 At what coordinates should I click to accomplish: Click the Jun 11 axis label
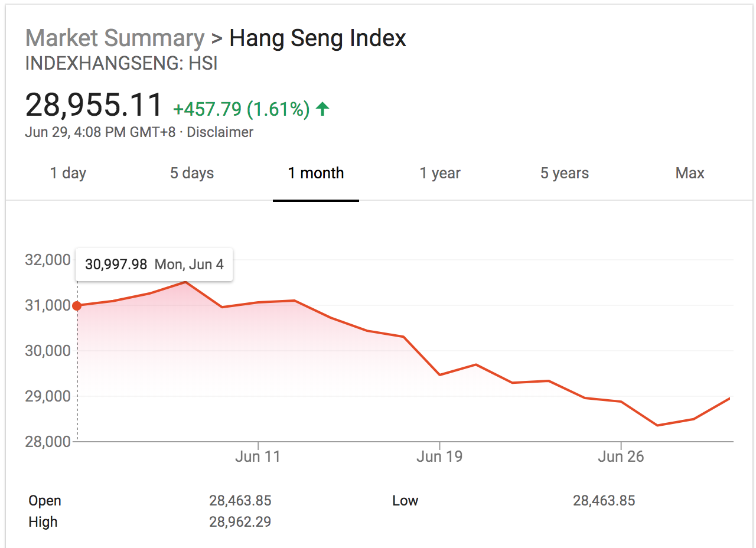pyautogui.click(x=257, y=456)
